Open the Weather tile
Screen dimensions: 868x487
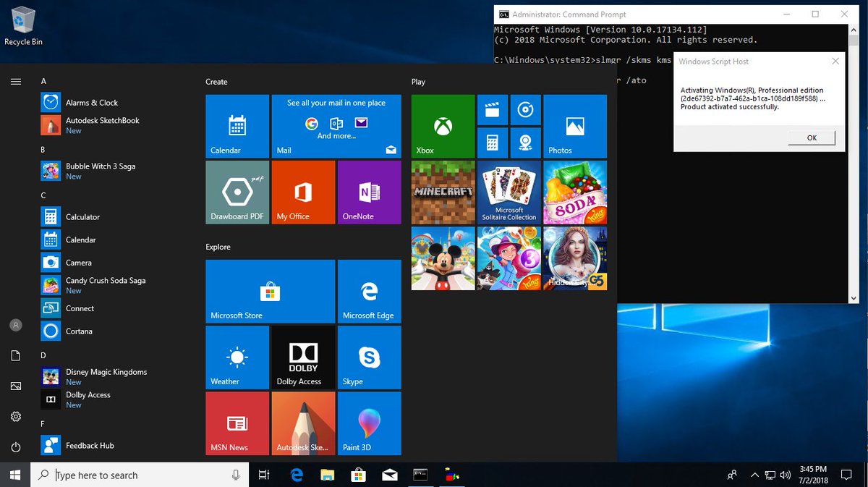pyautogui.click(x=237, y=357)
